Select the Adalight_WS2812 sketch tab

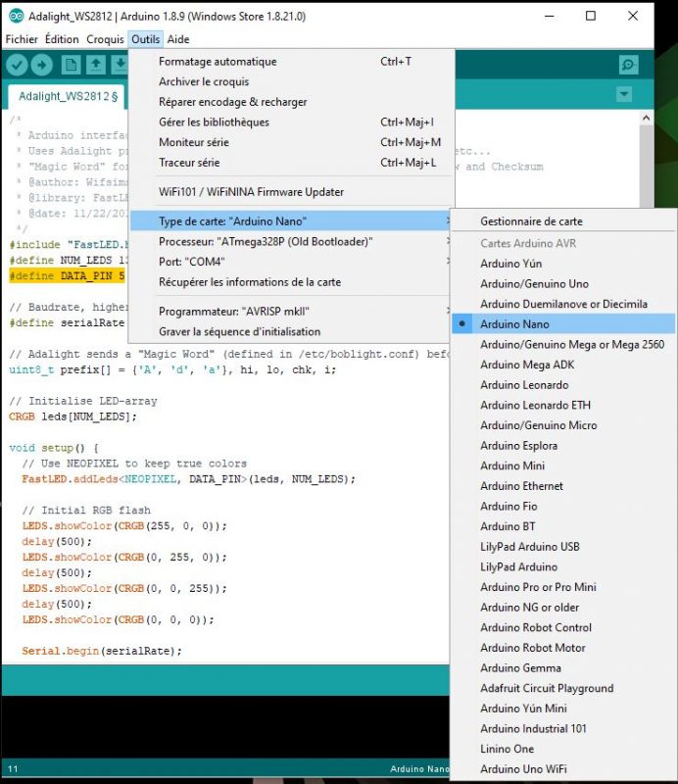[68, 96]
